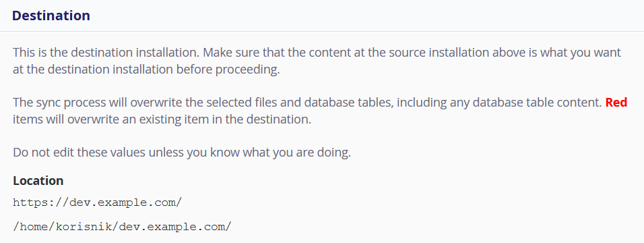Click the 'Do not edit these values' warning
644x243 pixels.
point(182,153)
